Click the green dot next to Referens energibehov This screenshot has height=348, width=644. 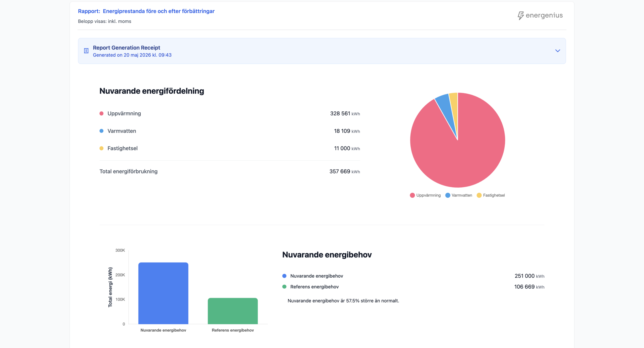tap(284, 287)
